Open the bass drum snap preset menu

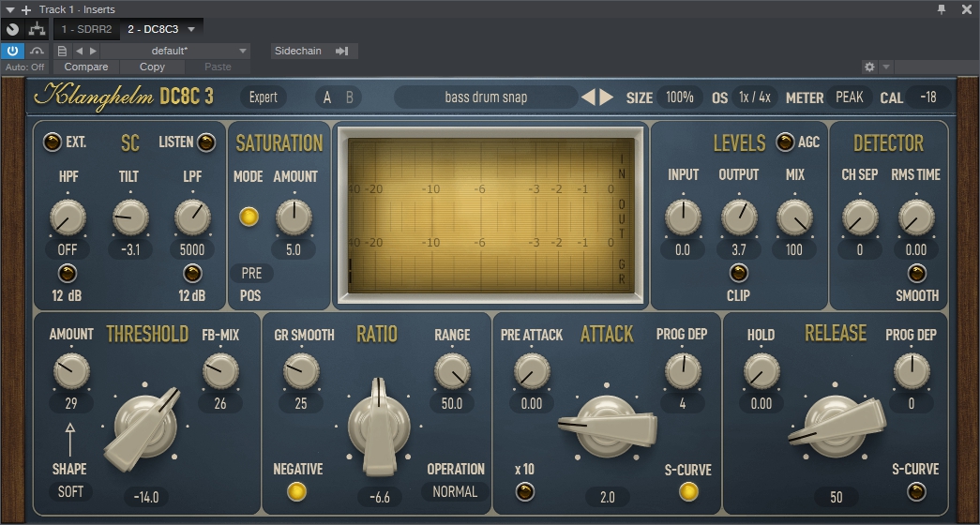point(486,97)
